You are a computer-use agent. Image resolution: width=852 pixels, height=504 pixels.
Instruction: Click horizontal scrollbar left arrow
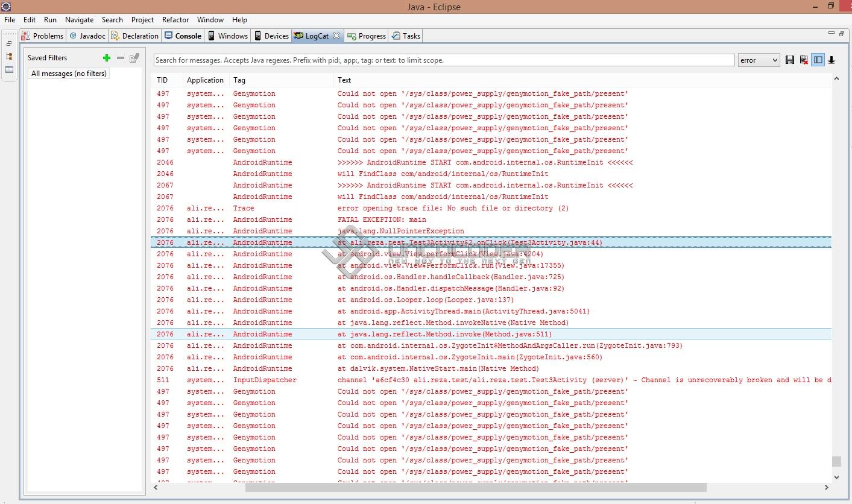[x=156, y=487]
